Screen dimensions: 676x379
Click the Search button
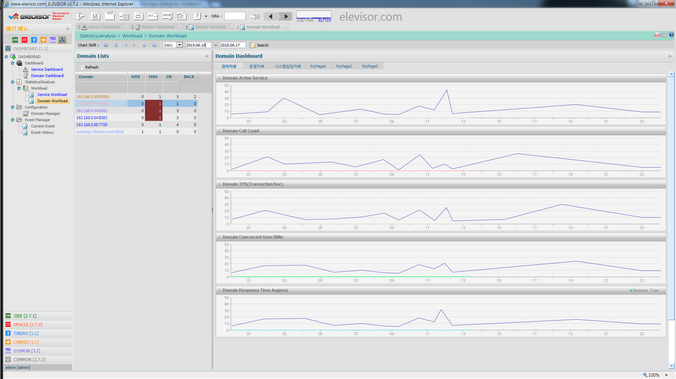click(259, 45)
